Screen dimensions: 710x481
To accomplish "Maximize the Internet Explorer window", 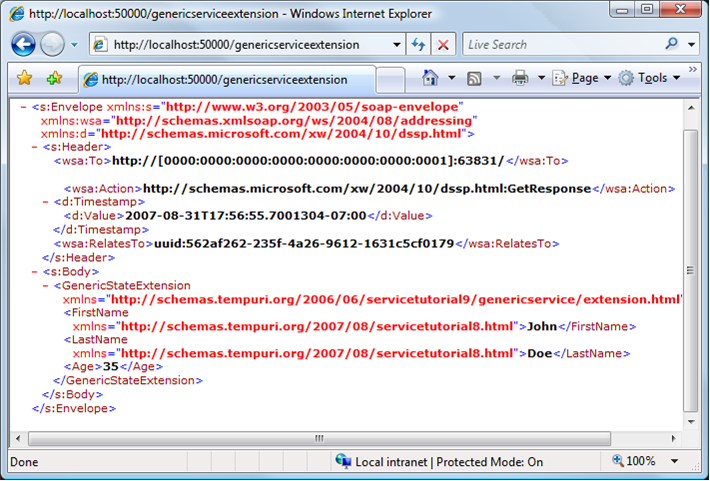I will [648, 10].
